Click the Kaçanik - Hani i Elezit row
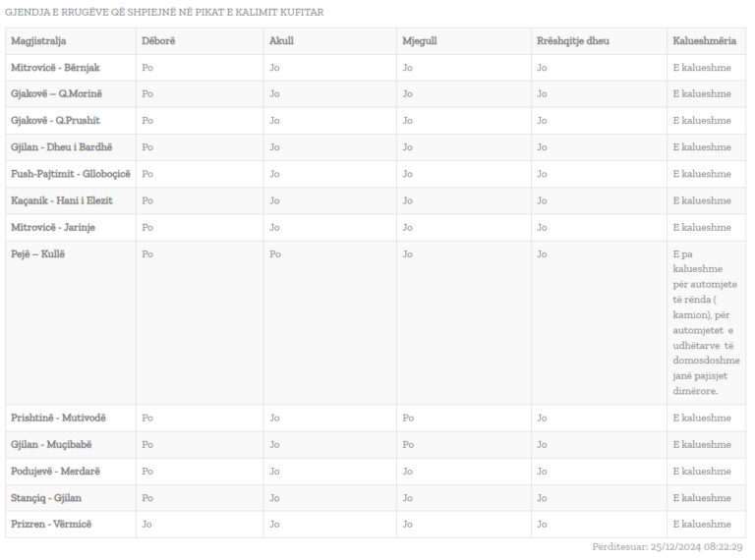 [x=62, y=200]
